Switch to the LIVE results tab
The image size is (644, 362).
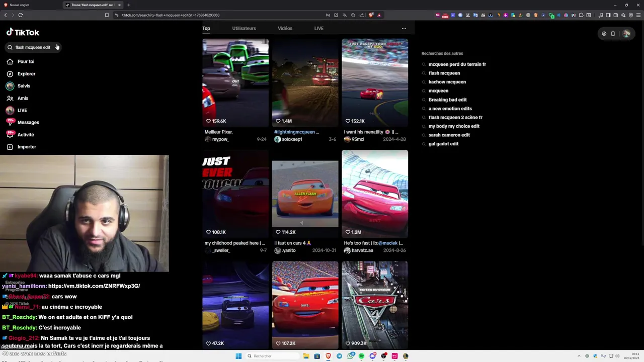point(319,28)
